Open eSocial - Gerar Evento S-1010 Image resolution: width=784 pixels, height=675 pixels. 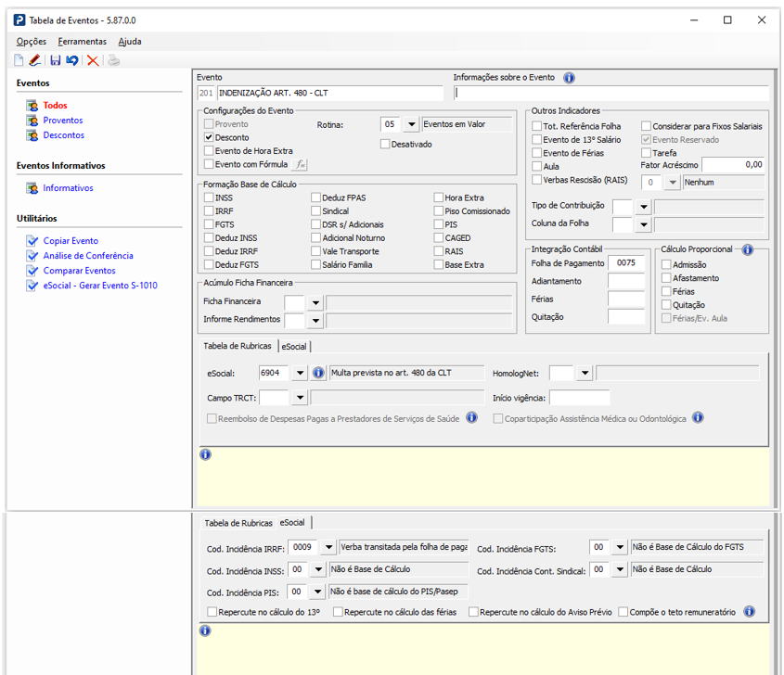(x=100, y=286)
